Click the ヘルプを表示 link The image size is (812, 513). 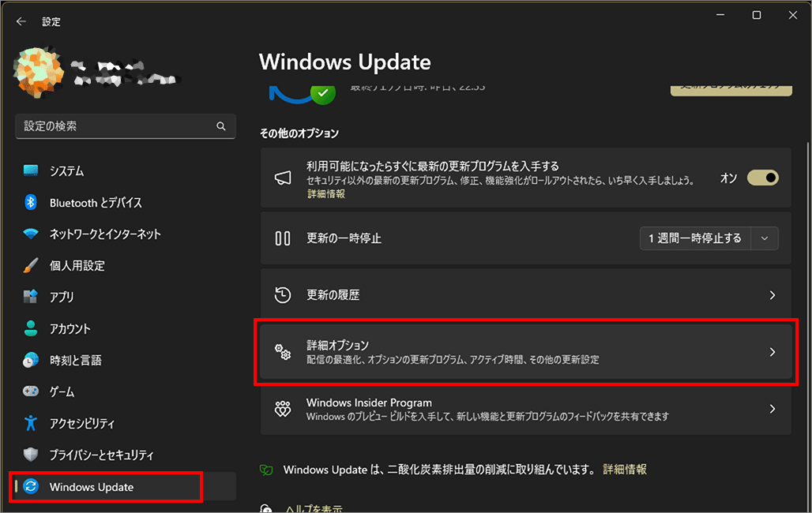pos(314,509)
